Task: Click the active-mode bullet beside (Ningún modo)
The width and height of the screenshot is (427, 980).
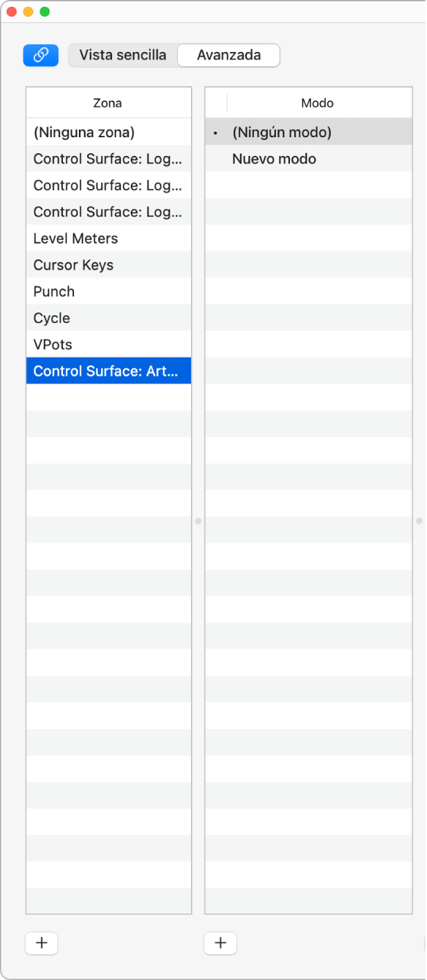Action: (215, 132)
